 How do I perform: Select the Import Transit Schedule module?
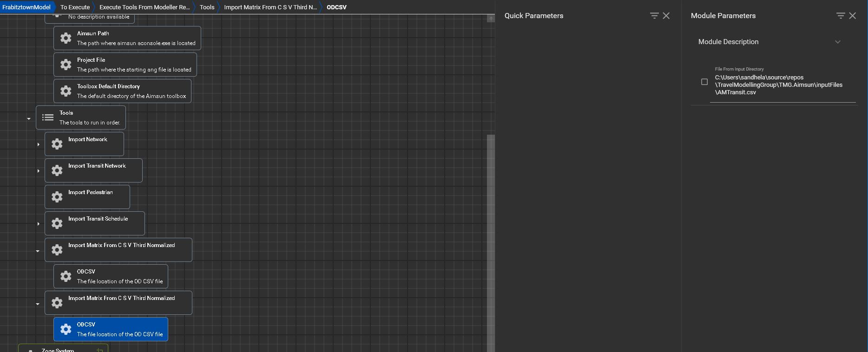tap(95, 223)
